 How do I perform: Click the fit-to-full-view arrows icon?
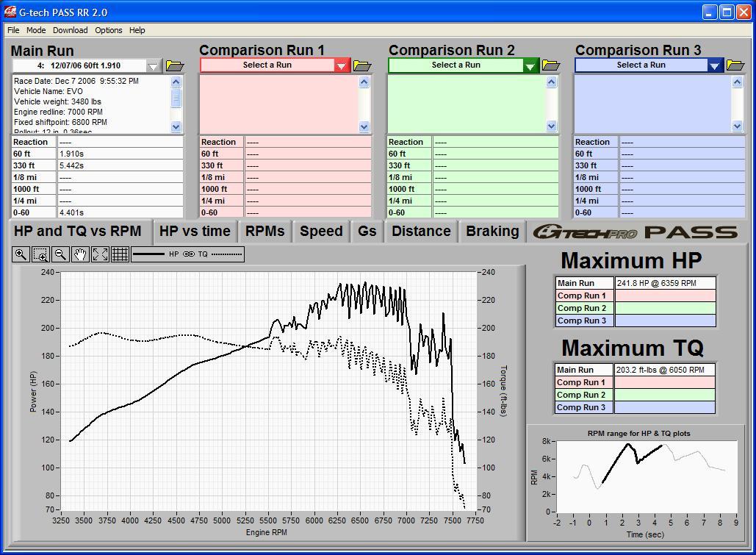point(101,254)
